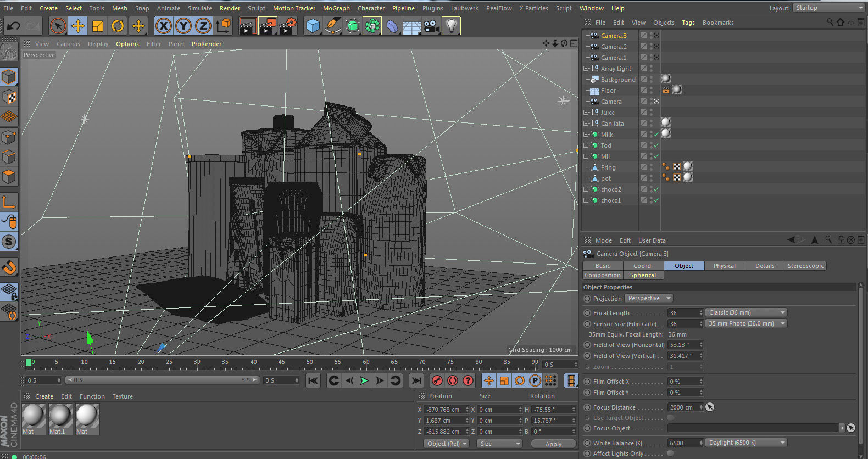The height and width of the screenshot is (459, 868).
Task: Open the MoGraph menu
Action: point(336,8)
